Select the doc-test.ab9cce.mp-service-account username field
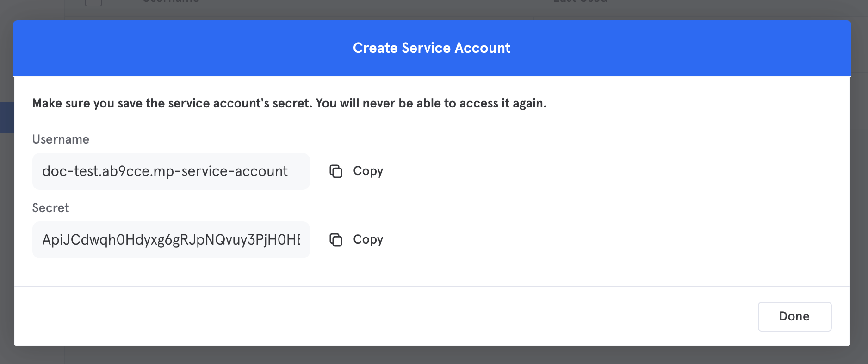This screenshot has width=868, height=364. coord(171,171)
